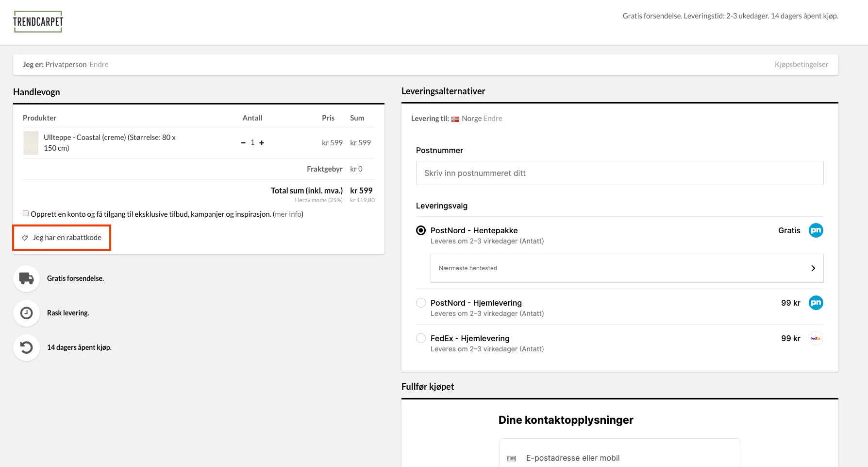This screenshot has width=868, height=467.
Task: Open 'Jeg har en rabattkode' link
Action: coord(67,238)
